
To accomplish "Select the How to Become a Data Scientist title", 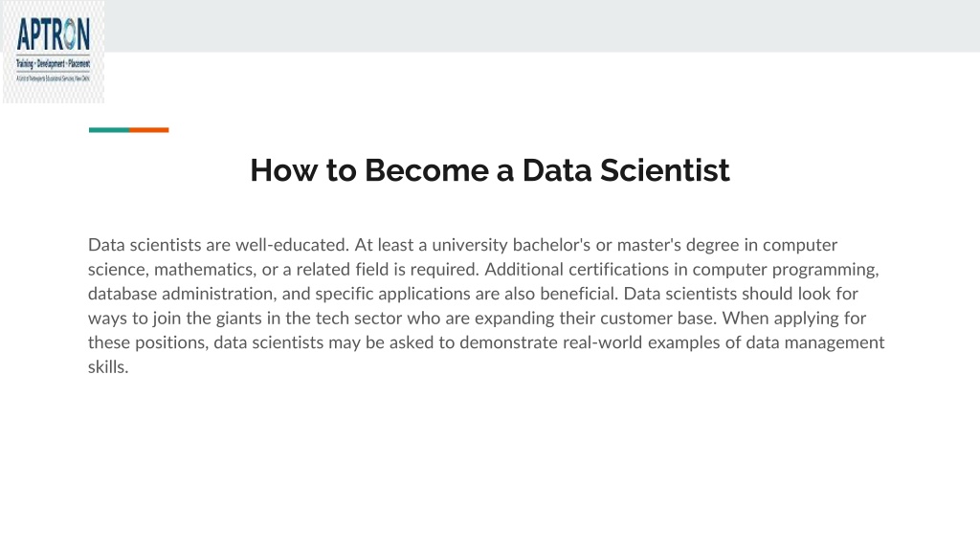I will point(490,170).
